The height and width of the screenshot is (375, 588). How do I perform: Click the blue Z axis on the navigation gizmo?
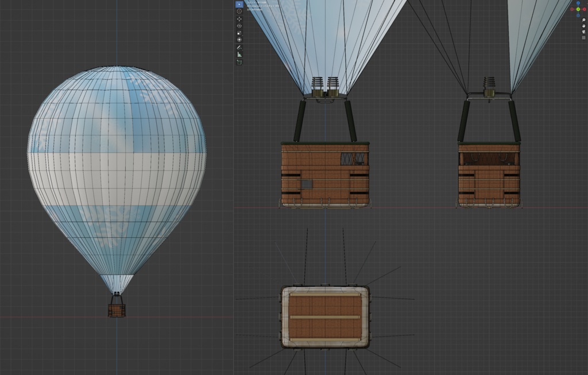tap(578, 3)
